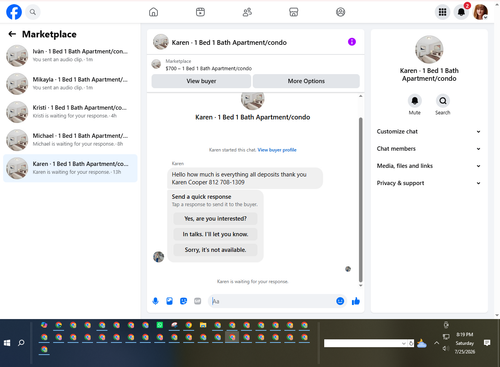
Task: Click the $700 listing title under Marketplace
Action: pyautogui.click(x=209, y=68)
